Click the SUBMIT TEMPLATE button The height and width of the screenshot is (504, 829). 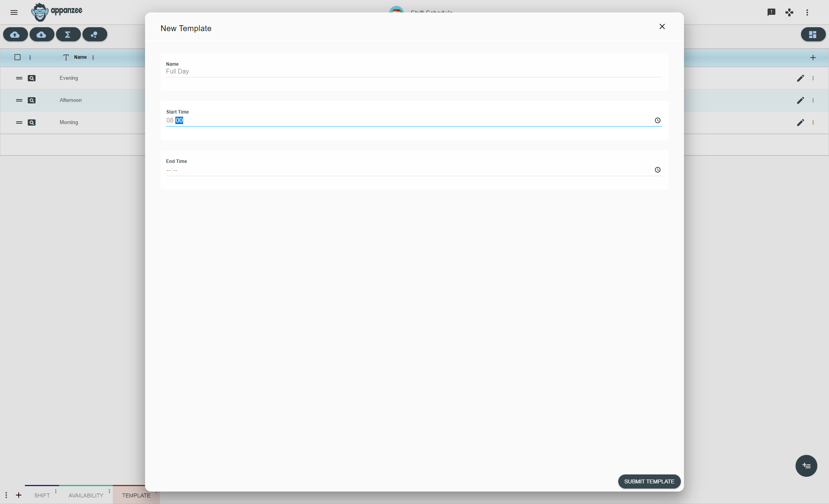[649, 481]
